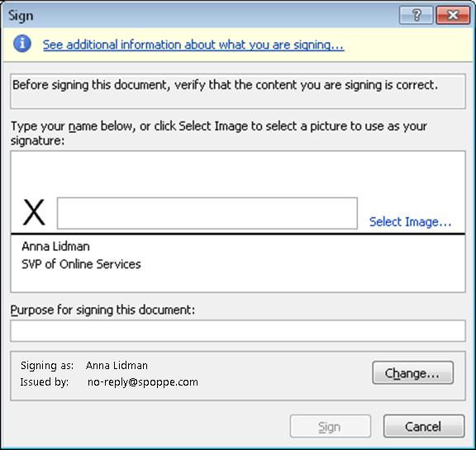Click the Anna Lidman signer name under line

coord(56,247)
